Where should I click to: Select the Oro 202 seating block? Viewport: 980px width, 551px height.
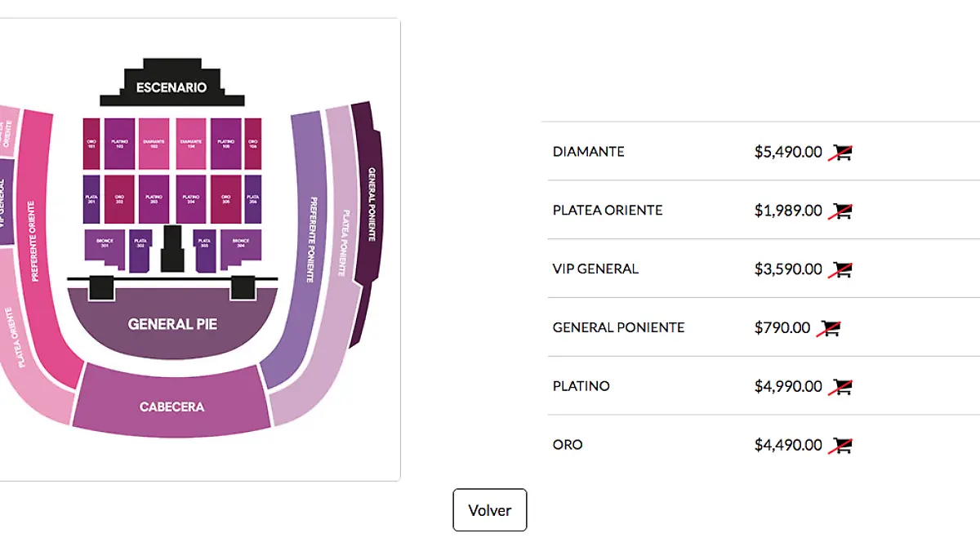click(119, 198)
